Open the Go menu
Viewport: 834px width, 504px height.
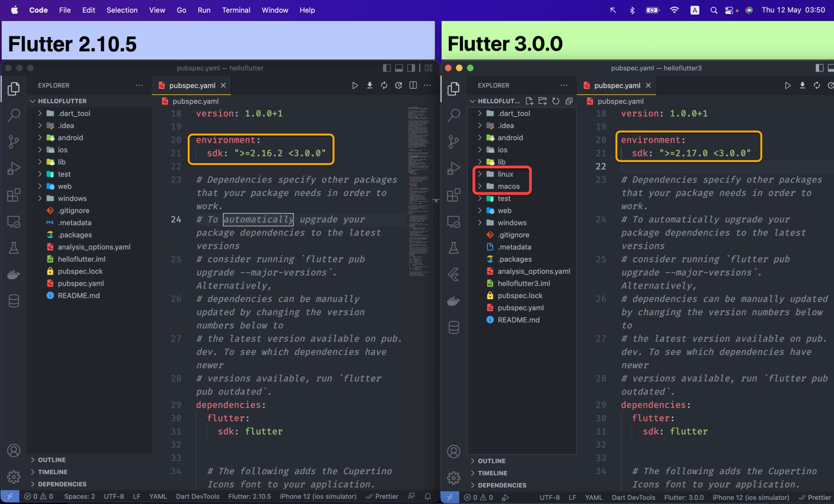[181, 10]
